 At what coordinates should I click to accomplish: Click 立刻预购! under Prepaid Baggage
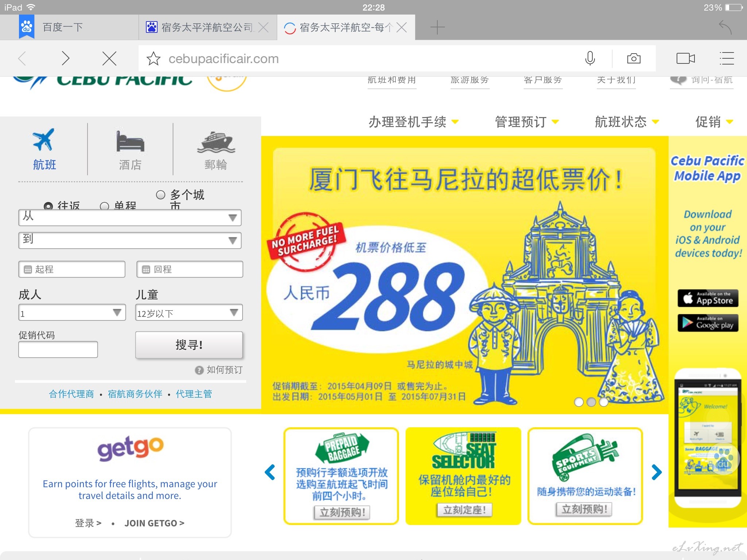(342, 512)
